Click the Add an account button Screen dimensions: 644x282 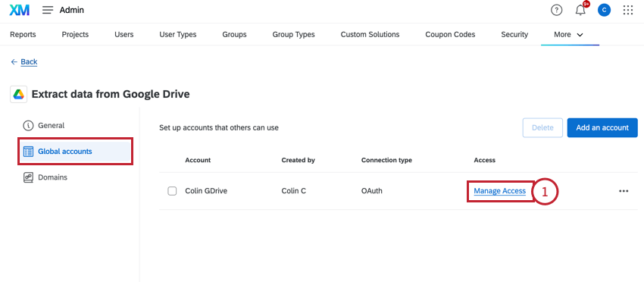[602, 128]
